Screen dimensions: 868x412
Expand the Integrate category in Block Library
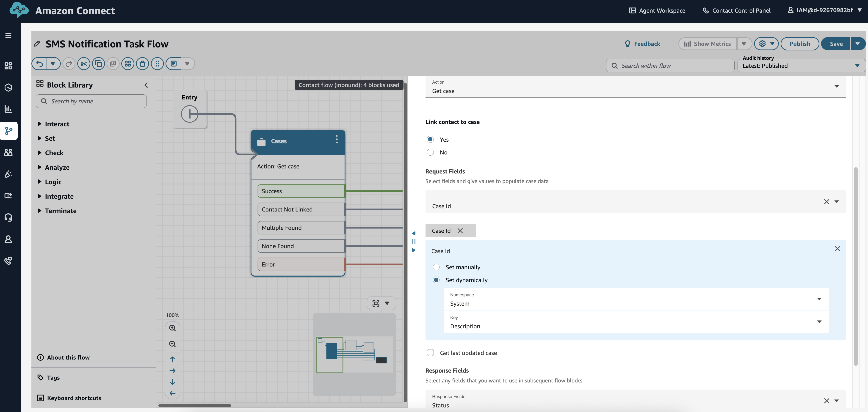tap(59, 196)
